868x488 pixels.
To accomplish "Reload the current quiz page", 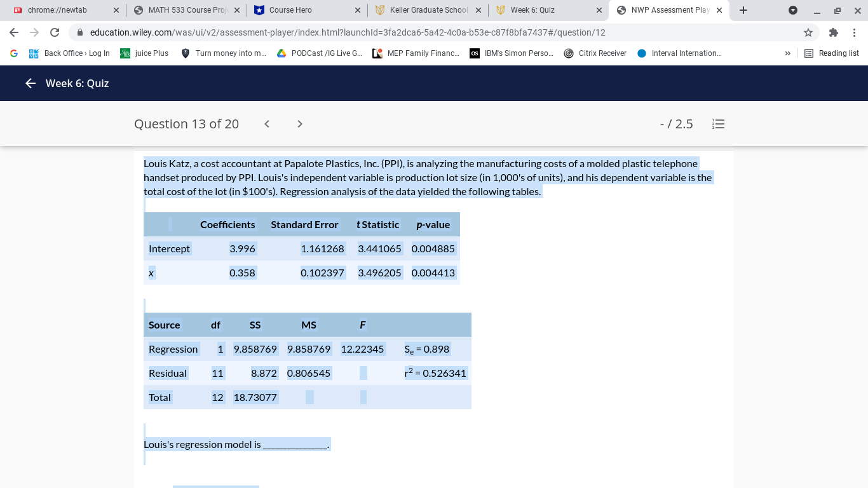I will pyautogui.click(x=54, y=32).
